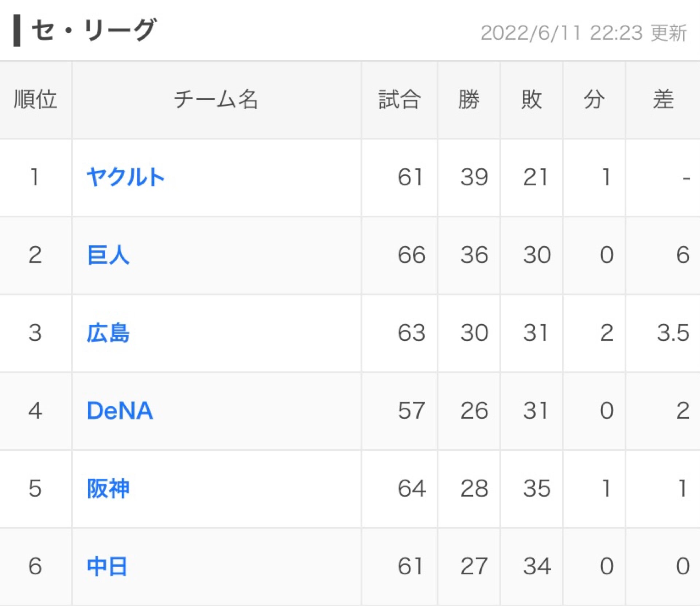Click the 差 column header
This screenshot has height=606, width=700.
(663, 99)
